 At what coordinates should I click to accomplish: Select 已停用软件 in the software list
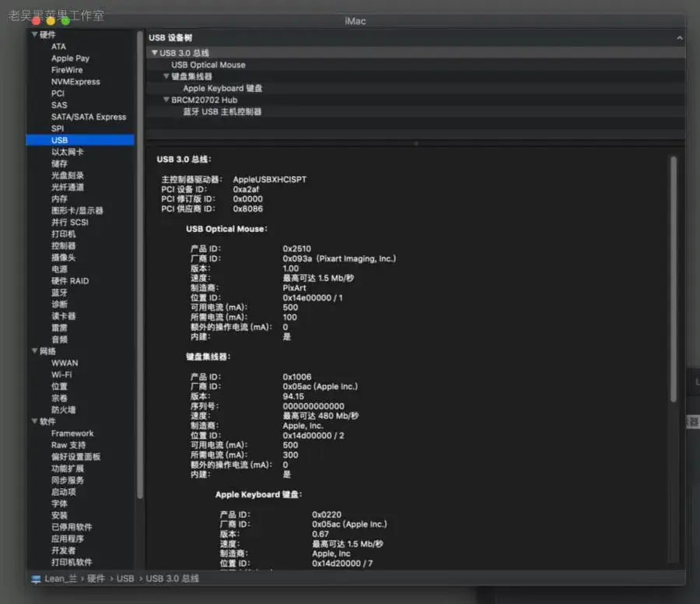pyautogui.click(x=72, y=527)
